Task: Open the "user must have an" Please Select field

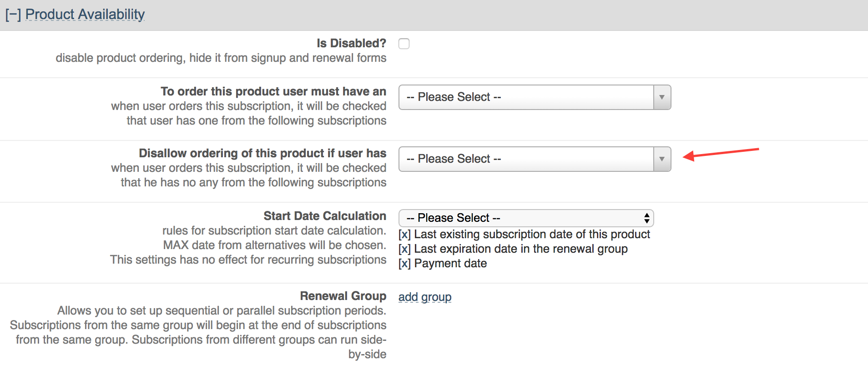Action: (x=526, y=97)
